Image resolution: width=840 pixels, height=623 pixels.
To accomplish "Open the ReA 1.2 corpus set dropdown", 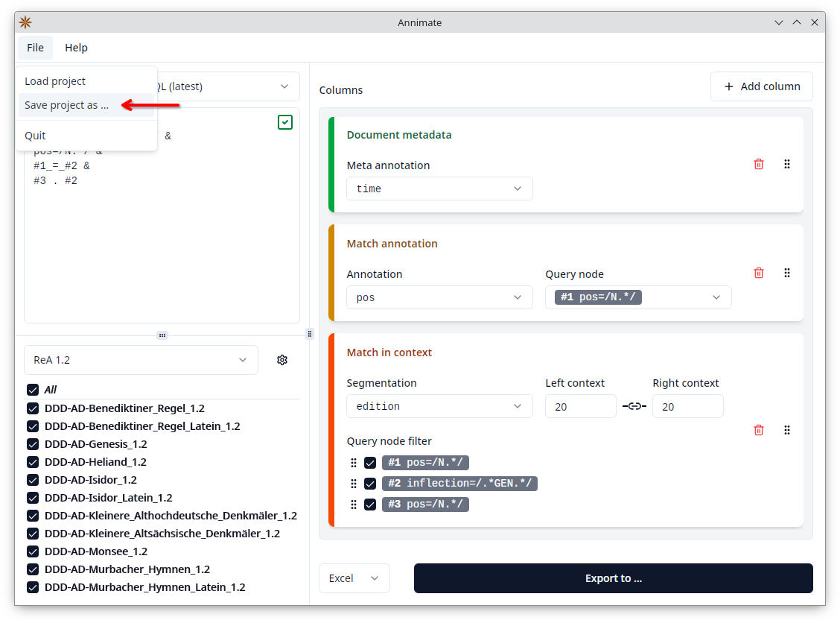I will point(141,360).
